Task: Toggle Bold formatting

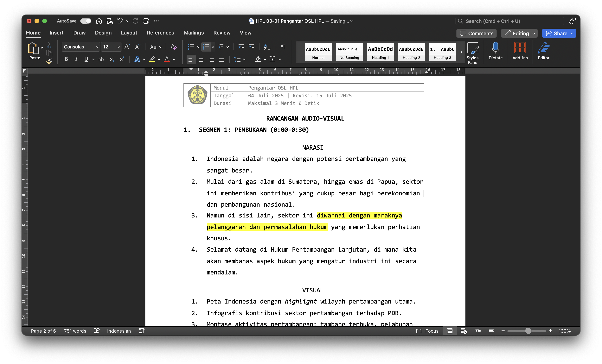Action: coord(66,59)
